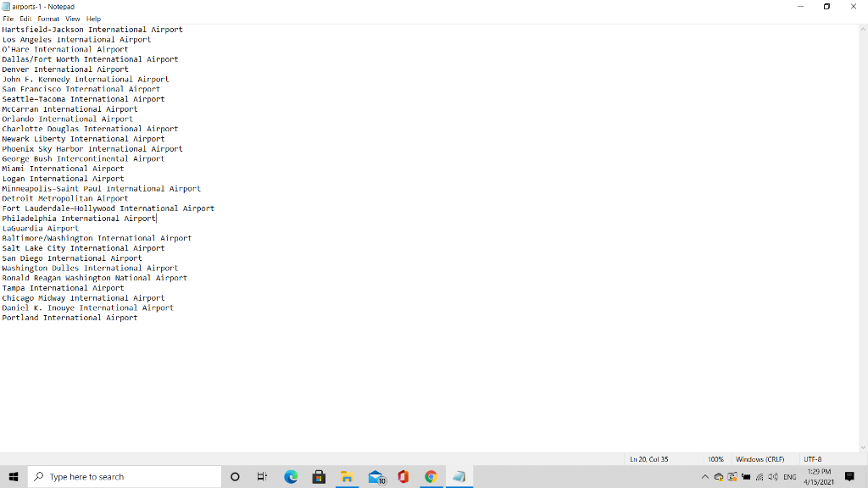The width and height of the screenshot is (868, 488).
Task: Click 'Ronald Reagan Washington National Airport' line
Action: coord(95,279)
